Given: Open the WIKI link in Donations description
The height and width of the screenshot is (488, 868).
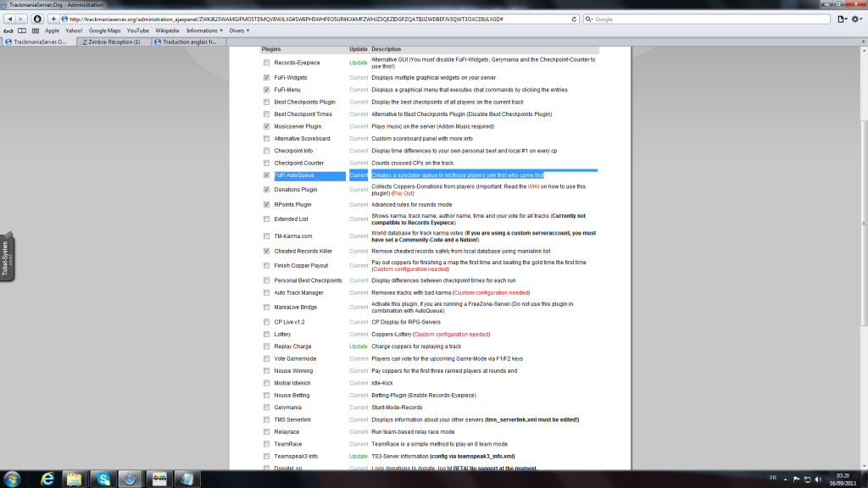Looking at the screenshot, I should coord(533,186).
